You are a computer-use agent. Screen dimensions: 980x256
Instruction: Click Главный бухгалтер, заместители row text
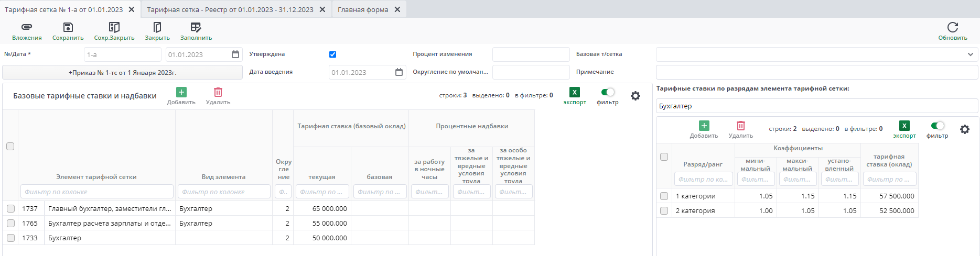coord(110,208)
